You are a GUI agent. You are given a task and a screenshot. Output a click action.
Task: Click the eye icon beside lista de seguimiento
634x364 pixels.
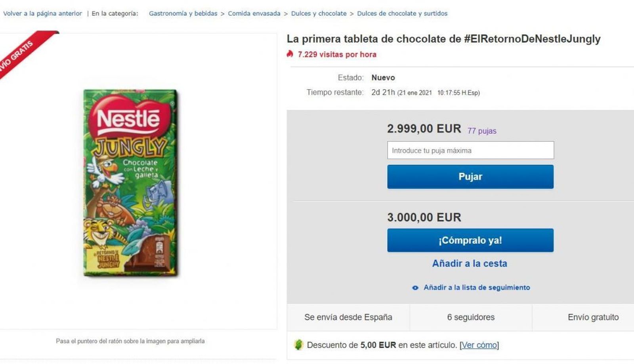click(414, 288)
